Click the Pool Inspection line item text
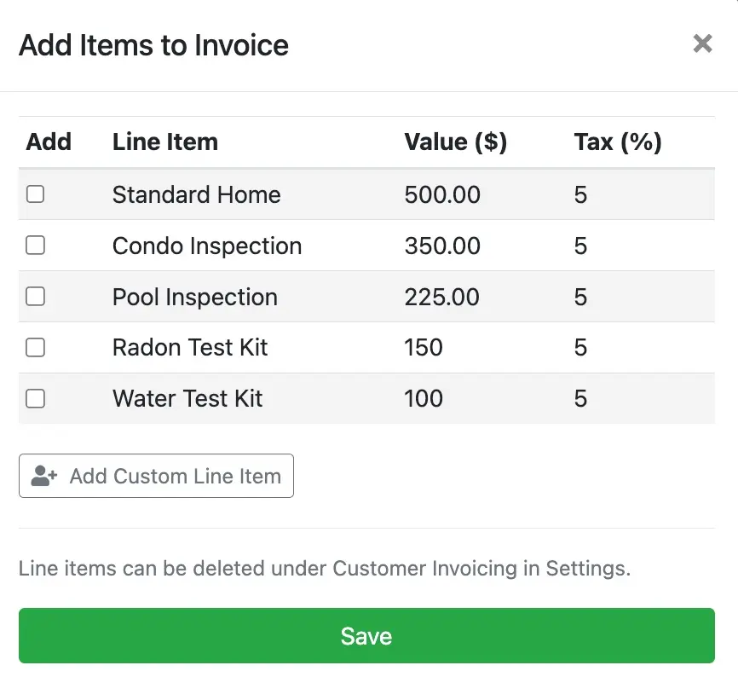The width and height of the screenshot is (738, 700). pos(195,297)
